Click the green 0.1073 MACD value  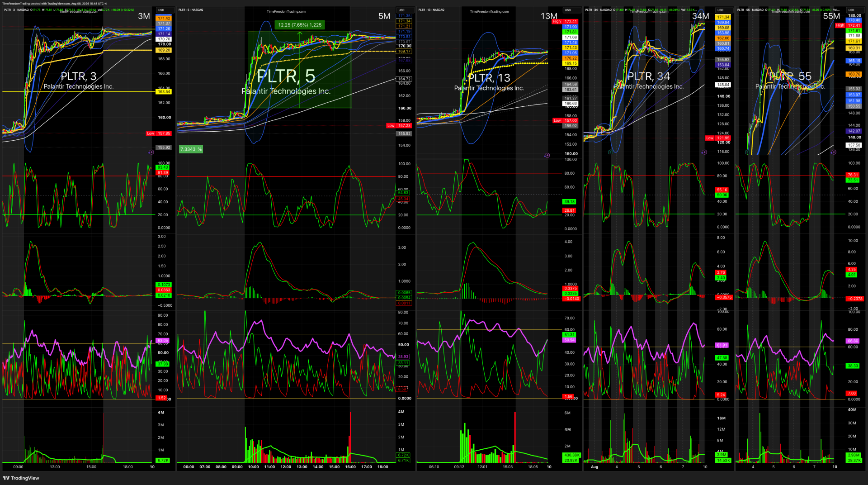click(x=164, y=285)
